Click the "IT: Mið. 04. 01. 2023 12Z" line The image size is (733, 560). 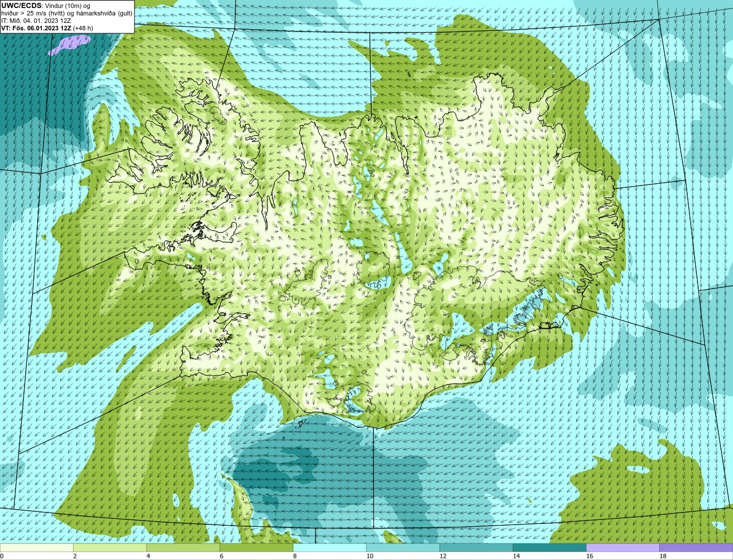point(36,21)
